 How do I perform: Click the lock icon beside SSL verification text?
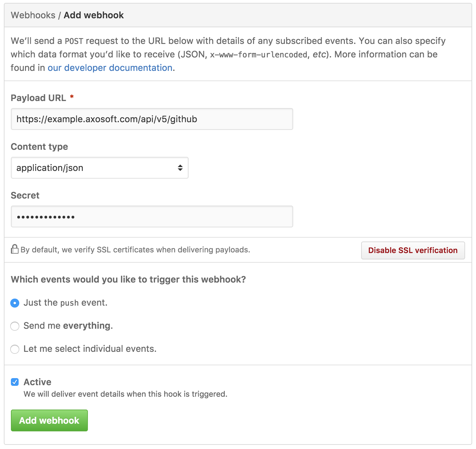pos(15,250)
